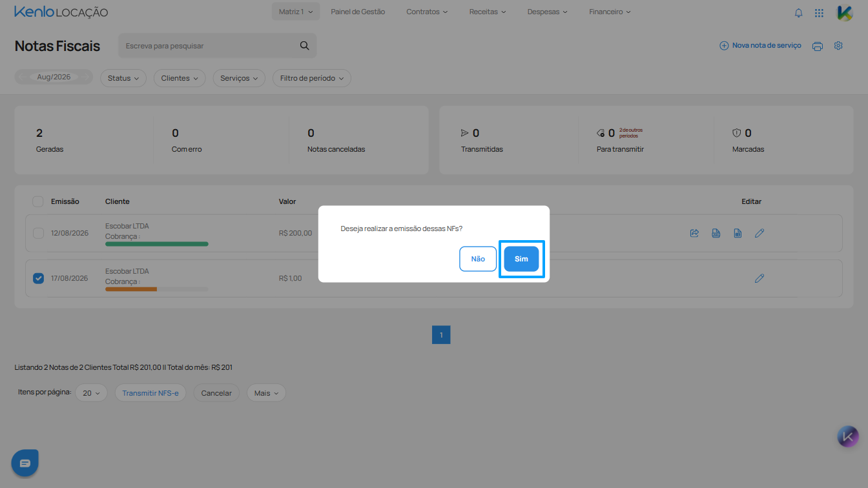Open the apps grid icon
The image size is (868, 488).
819,12
